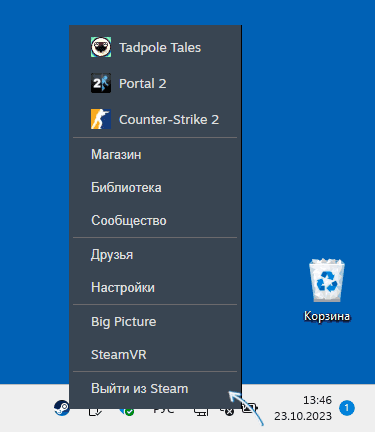Select Выйти из Steam to exit
This screenshot has height=432, width=375.
[x=155, y=389]
